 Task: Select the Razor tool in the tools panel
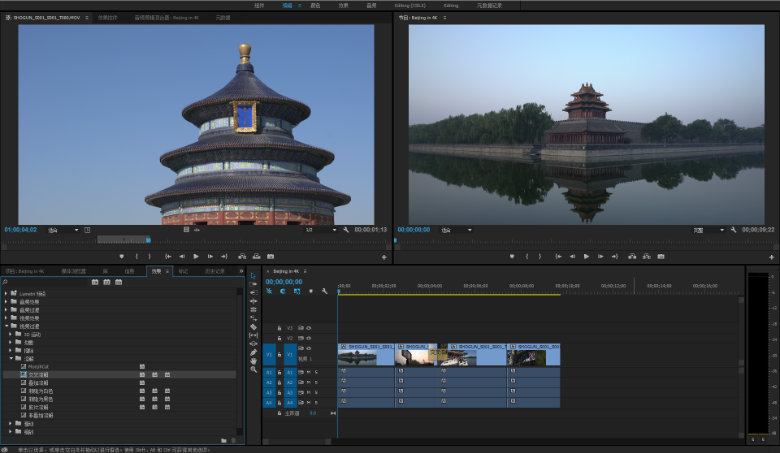click(x=253, y=327)
